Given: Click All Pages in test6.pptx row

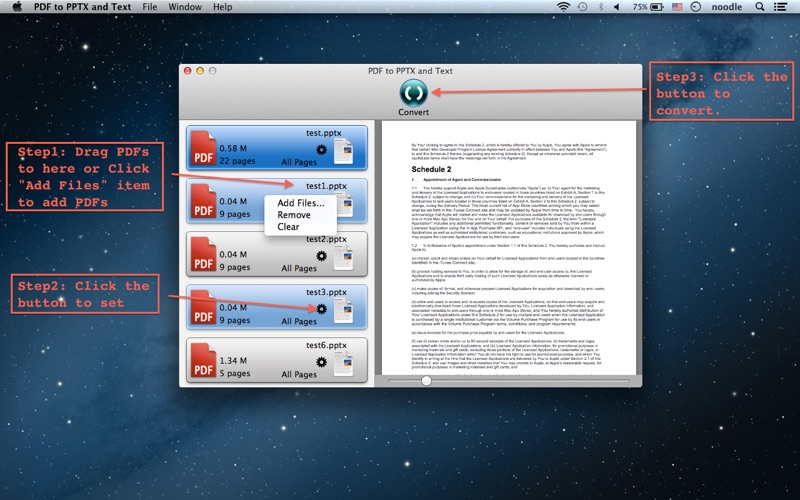Looking at the screenshot, I should click(299, 374).
